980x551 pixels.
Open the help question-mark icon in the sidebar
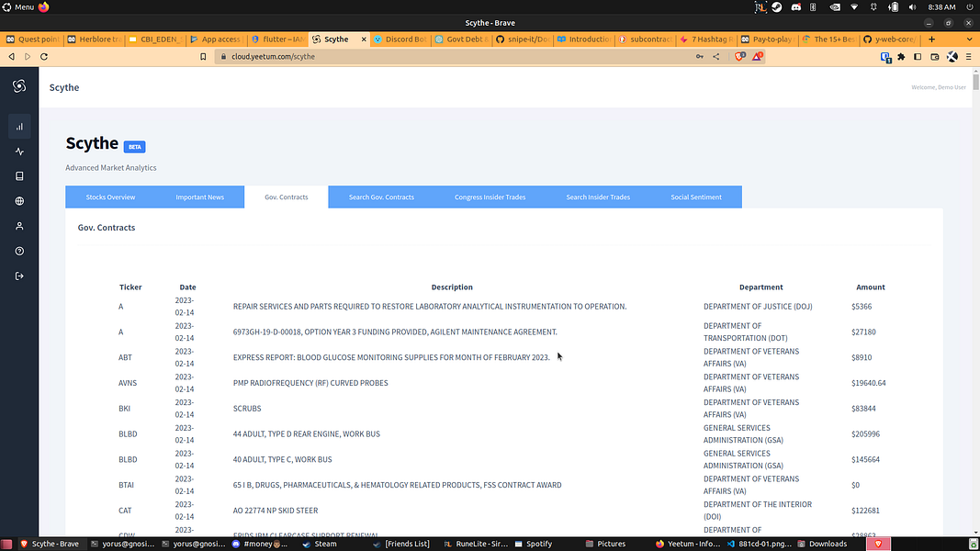pos(18,250)
